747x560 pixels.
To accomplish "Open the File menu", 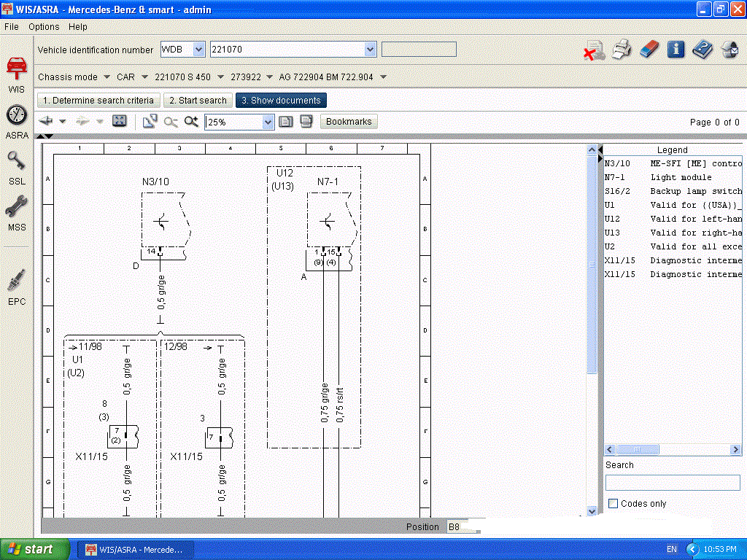I will click(12, 27).
